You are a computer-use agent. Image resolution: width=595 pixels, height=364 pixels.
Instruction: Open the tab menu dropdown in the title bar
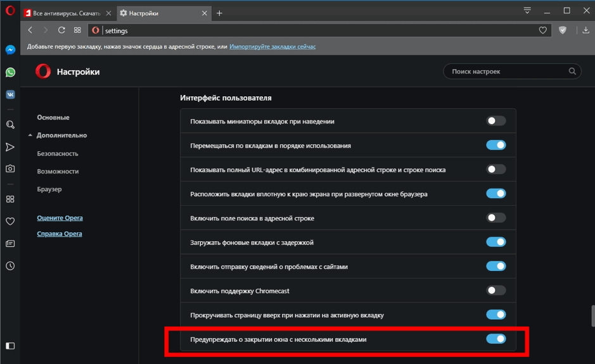click(x=527, y=11)
